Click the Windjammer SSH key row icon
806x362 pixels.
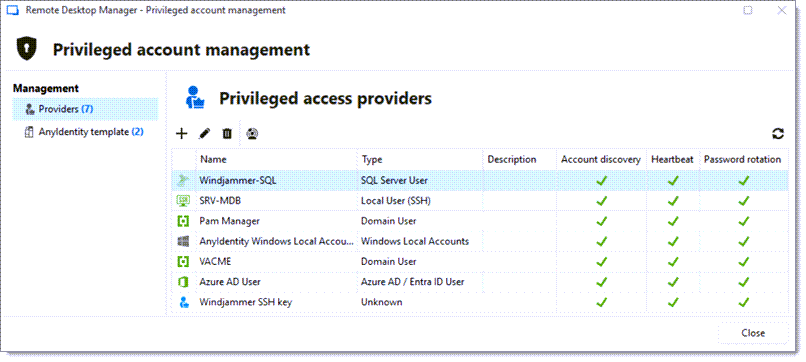click(x=184, y=302)
